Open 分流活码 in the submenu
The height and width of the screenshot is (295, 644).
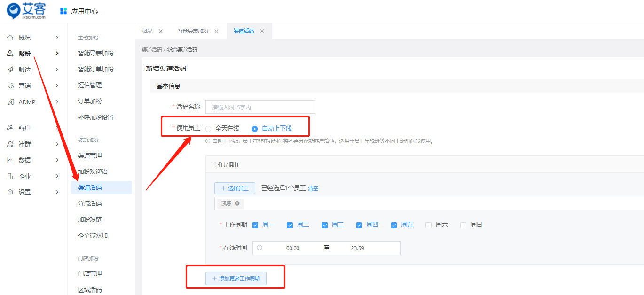point(90,203)
